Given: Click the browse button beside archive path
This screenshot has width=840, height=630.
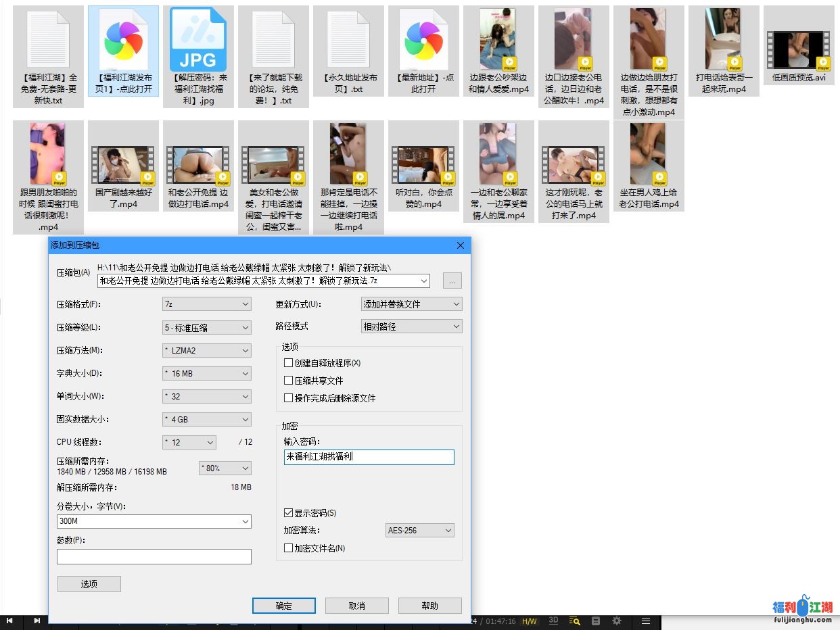Looking at the screenshot, I should click(x=452, y=281).
